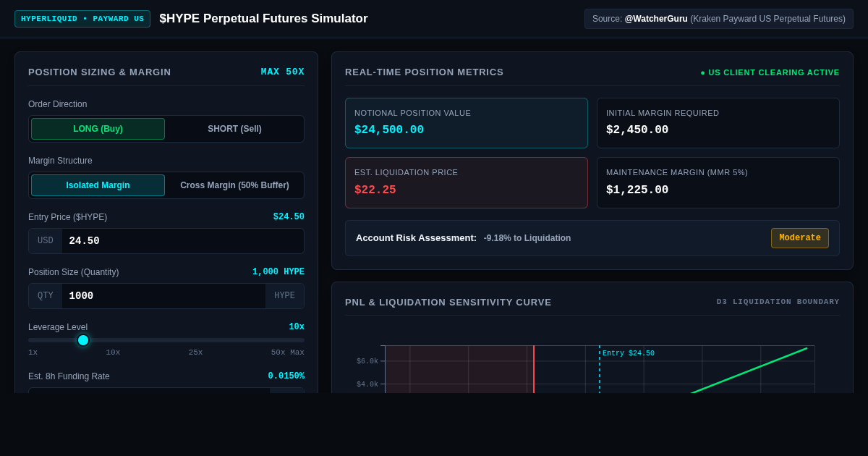Click the $2,450.00 initial margin value
868x456 pixels.
(x=637, y=130)
